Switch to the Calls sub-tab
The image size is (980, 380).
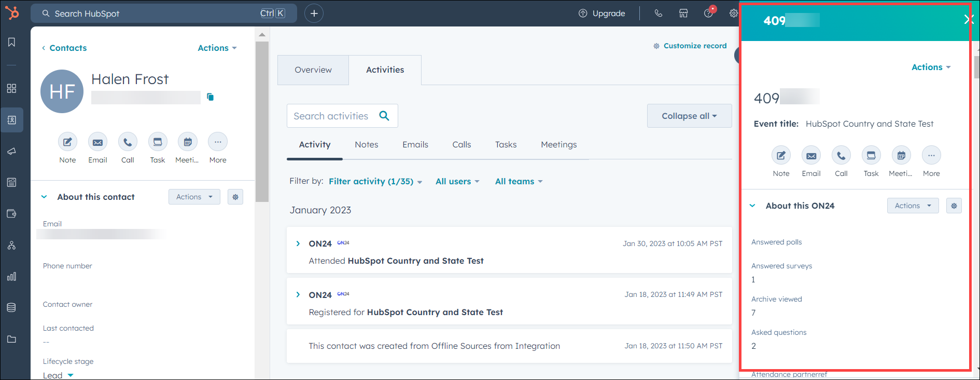[461, 145]
